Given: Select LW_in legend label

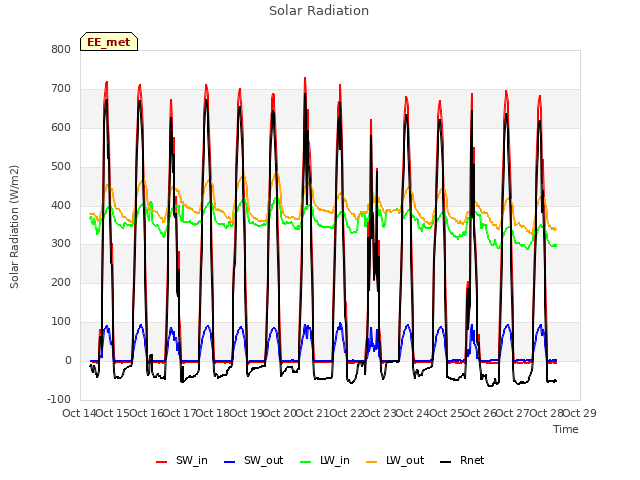Looking at the screenshot, I should (x=335, y=460).
